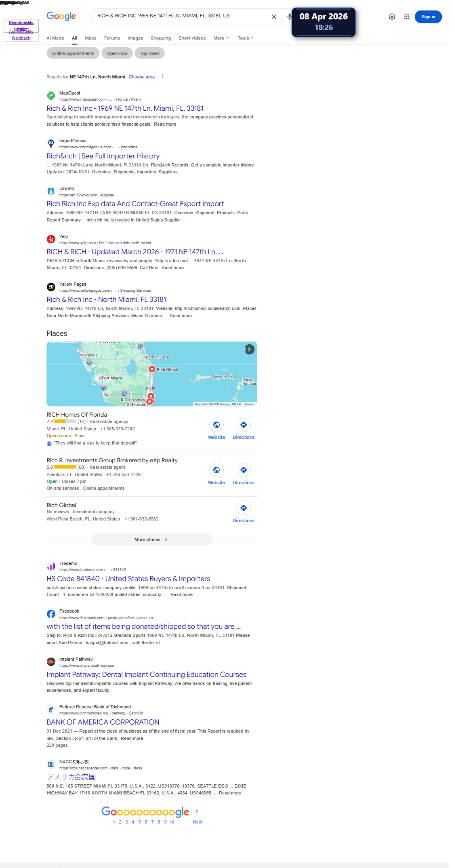Image resolution: width=454 pixels, height=868 pixels.
Task: Open the three-dot menu next to Choose area
Action: [163, 76]
